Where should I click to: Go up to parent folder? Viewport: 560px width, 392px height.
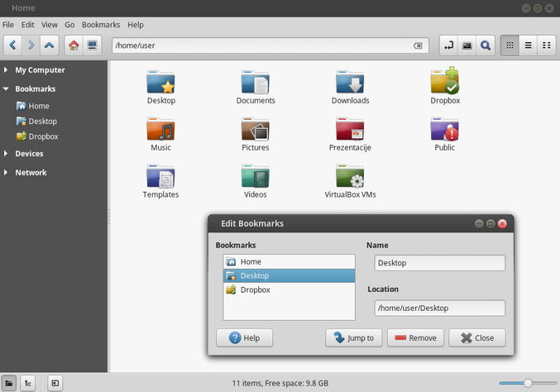pos(49,45)
